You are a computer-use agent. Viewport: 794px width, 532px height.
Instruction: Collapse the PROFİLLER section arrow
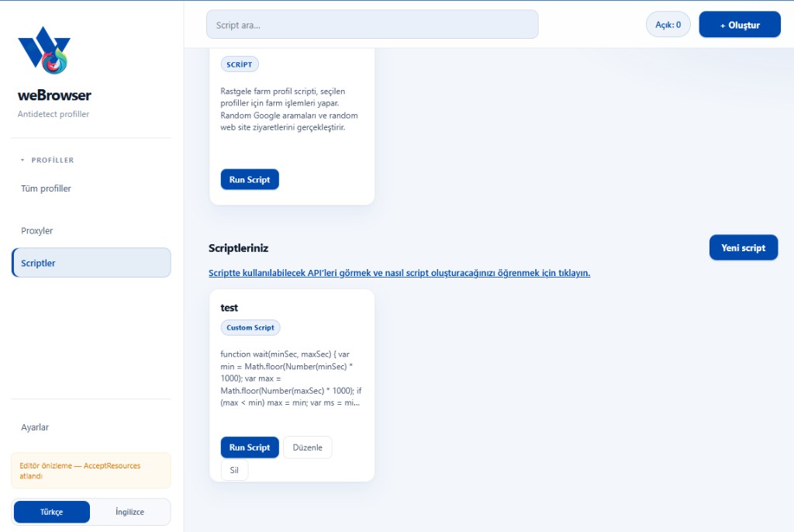click(22, 160)
